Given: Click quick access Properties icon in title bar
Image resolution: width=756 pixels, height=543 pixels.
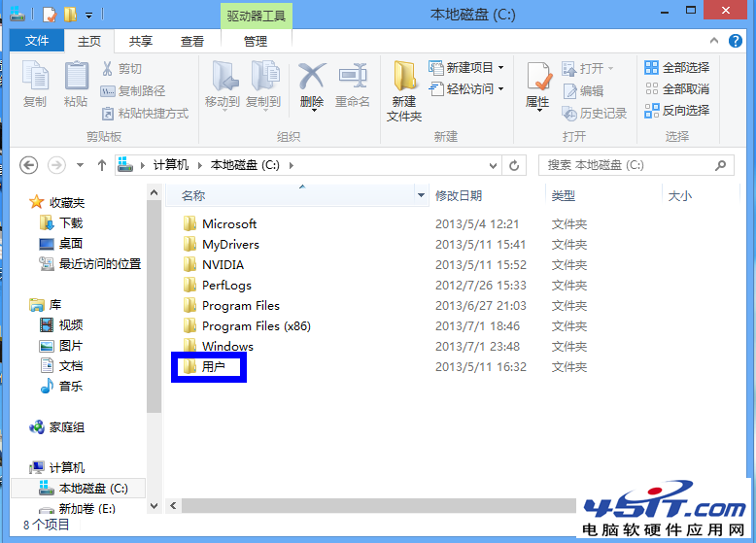Looking at the screenshot, I should click(50, 15).
